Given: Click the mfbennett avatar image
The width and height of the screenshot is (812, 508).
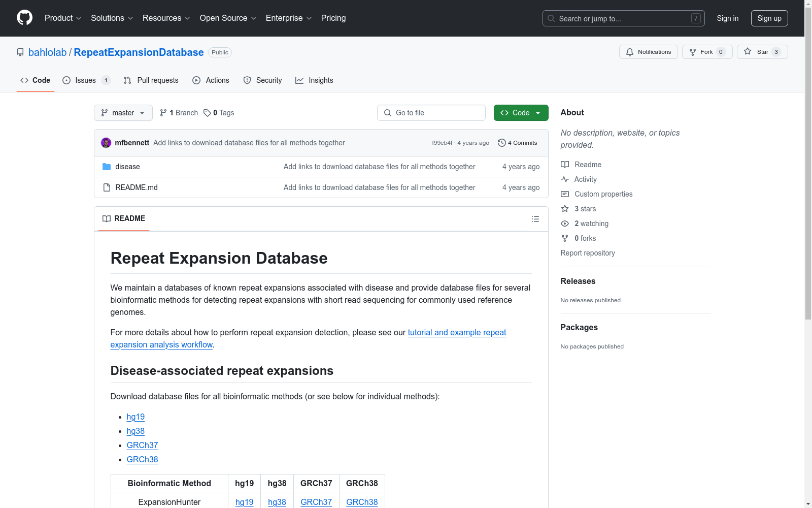Looking at the screenshot, I should click(106, 143).
